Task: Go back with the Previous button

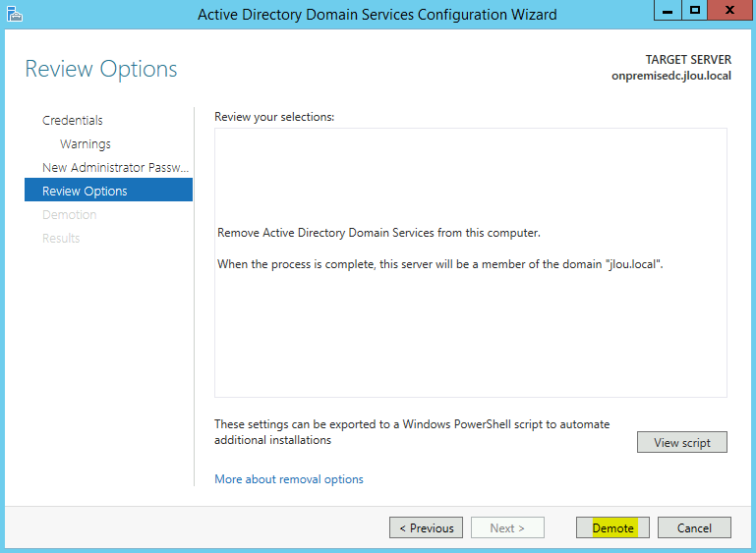Action: [x=426, y=527]
